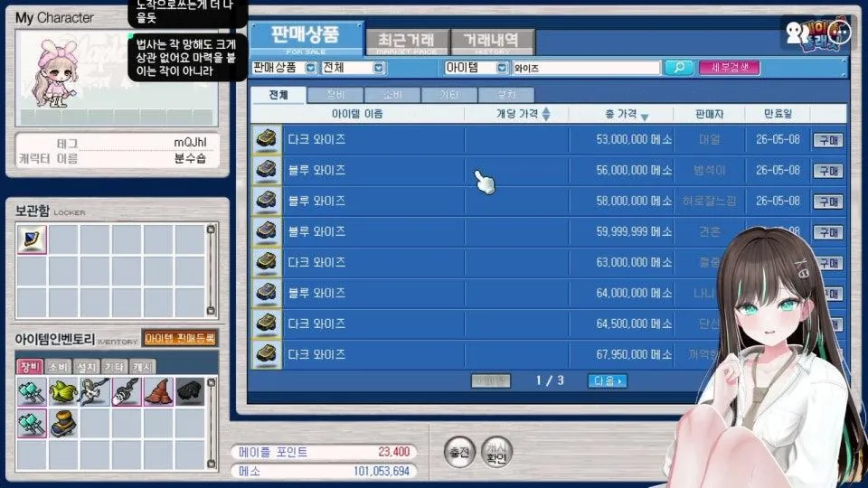The width and height of the screenshot is (868, 488).
Task: Click the 67,950,000 메소 price cell
Action: click(x=634, y=354)
